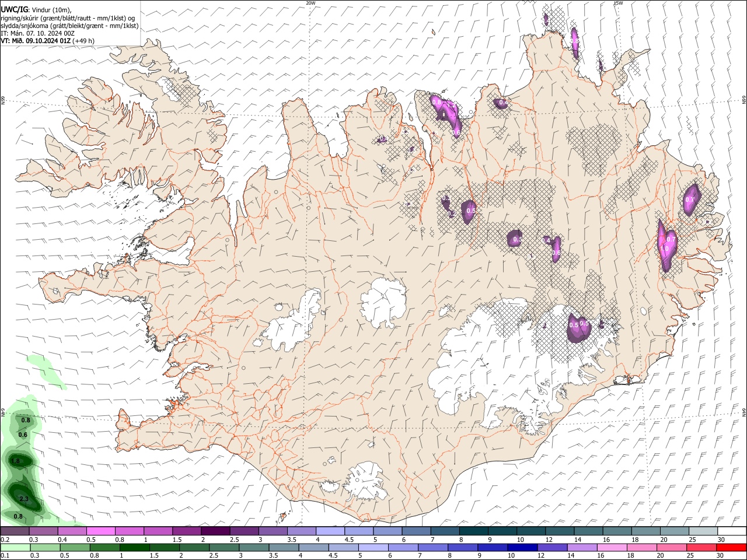Click the "slydda/snjókoma (grátt/bleikt/grænt - mm/1klst)" line

tap(69, 26)
